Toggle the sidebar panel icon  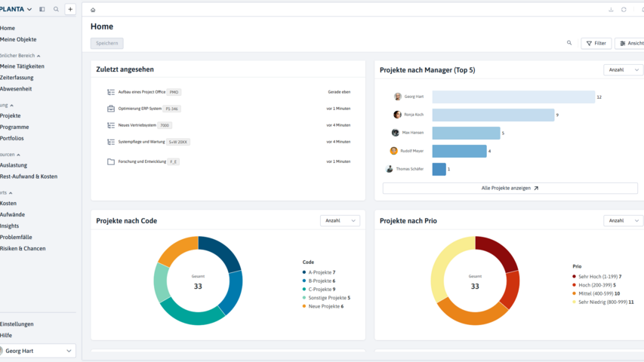pyautogui.click(x=42, y=9)
